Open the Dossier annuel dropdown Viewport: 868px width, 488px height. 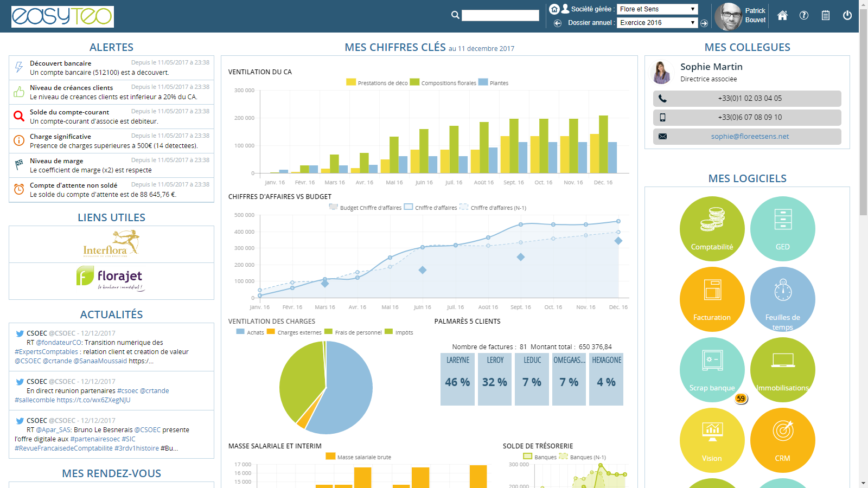(x=657, y=23)
